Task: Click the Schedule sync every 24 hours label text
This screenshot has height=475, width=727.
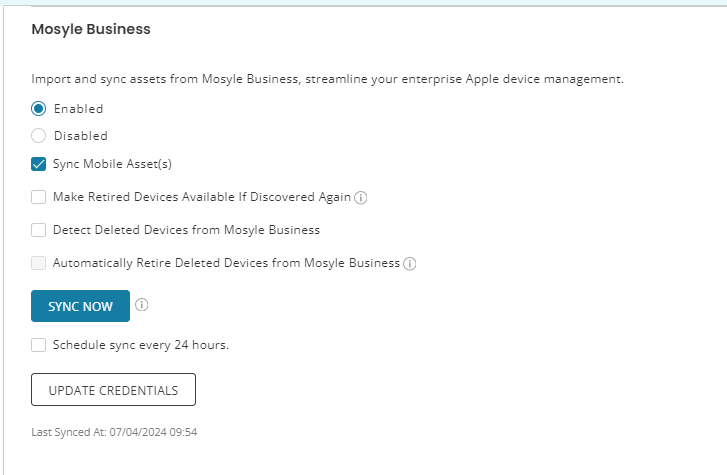Action: [x=141, y=345]
